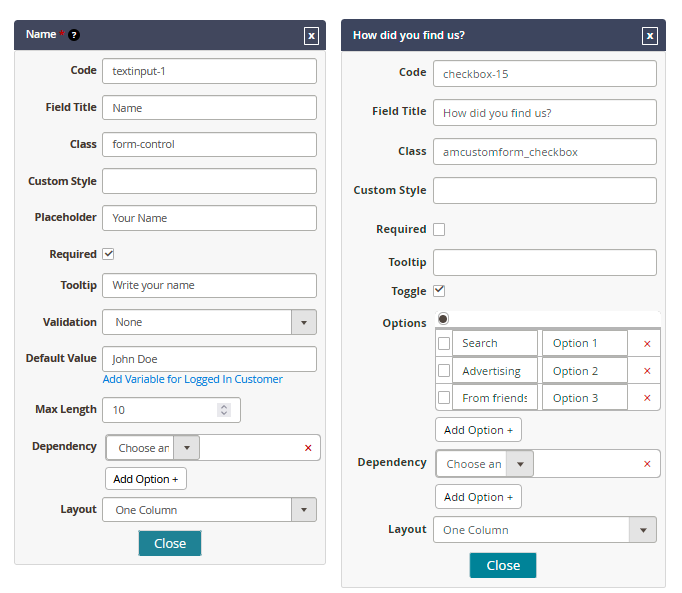This screenshot has width=682, height=593.
Task: Remove the Search option row
Action: point(647,344)
